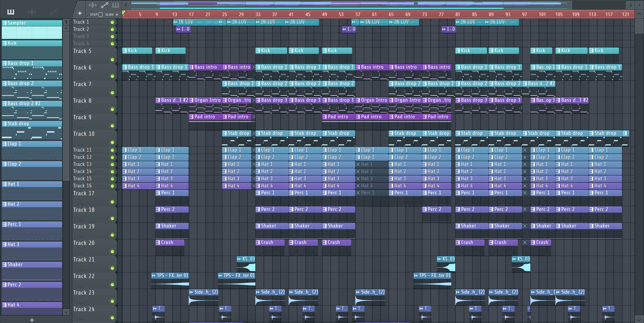Select the Sampler pattern in the picker
This screenshot has height=323, width=644.
click(32, 29)
